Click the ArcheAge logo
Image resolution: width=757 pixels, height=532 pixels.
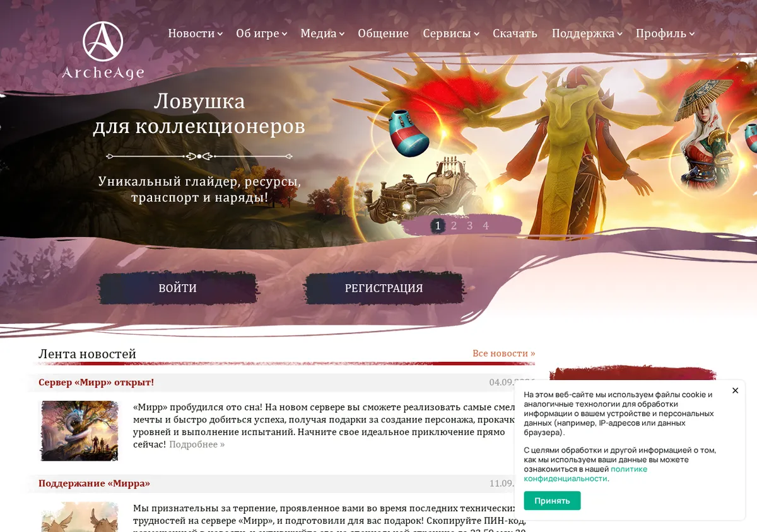[103, 50]
